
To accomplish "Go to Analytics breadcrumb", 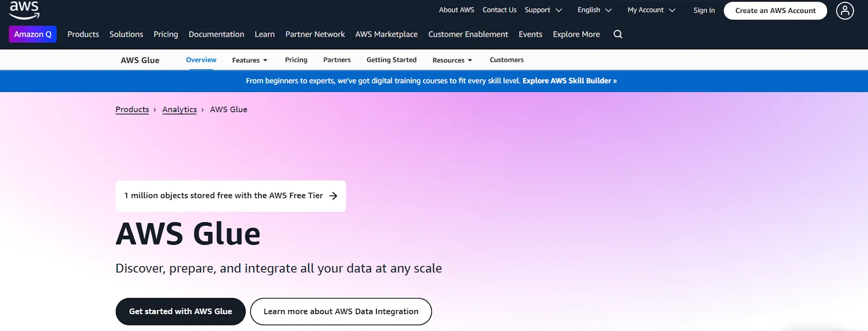I will click(180, 109).
